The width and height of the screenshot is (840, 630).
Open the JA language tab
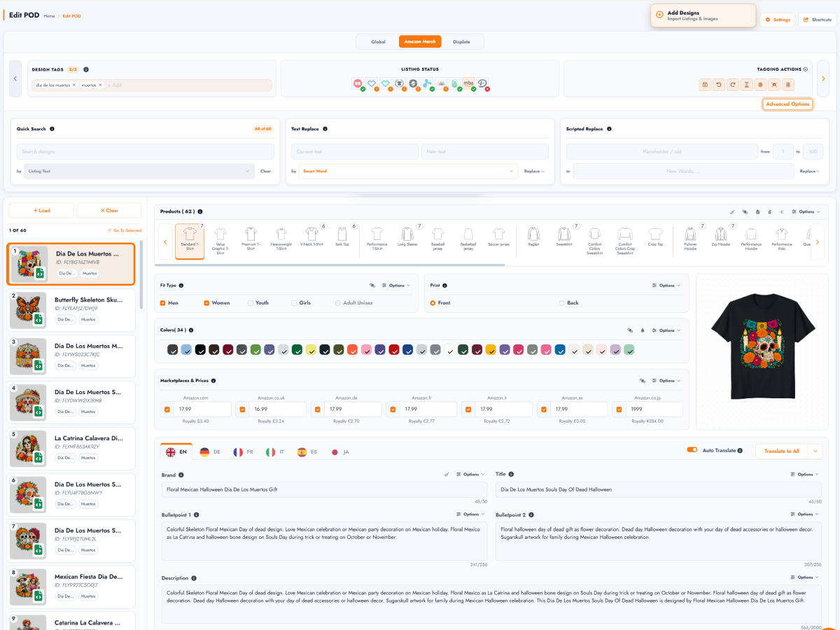[339, 452]
